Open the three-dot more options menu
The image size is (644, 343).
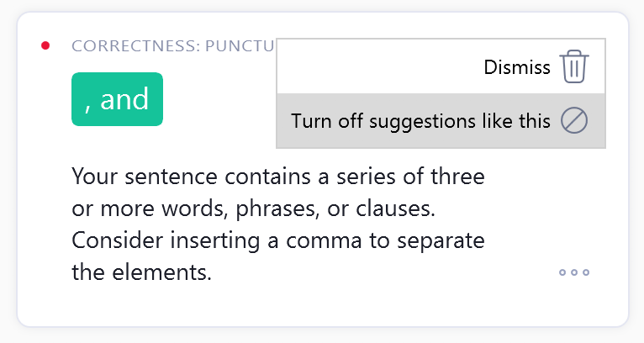(x=574, y=272)
